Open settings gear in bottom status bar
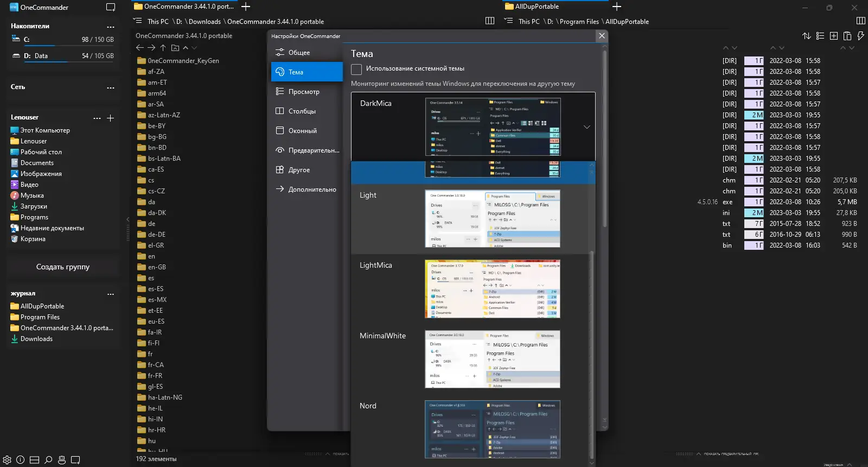Screen dimensions: 868x467 pos(7,459)
